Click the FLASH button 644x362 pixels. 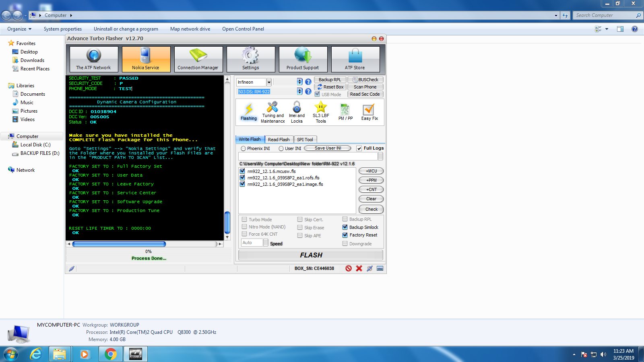[x=311, y=255]
